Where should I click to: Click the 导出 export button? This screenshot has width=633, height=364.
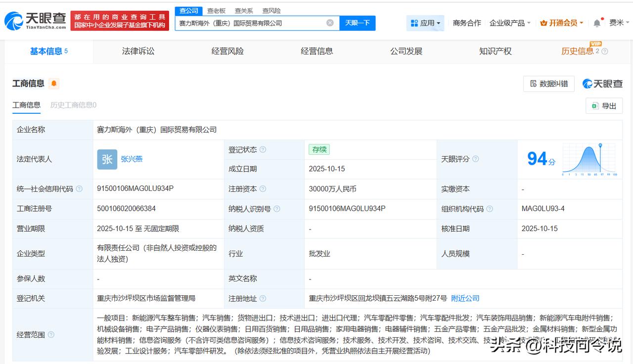(x=604, y=106)
